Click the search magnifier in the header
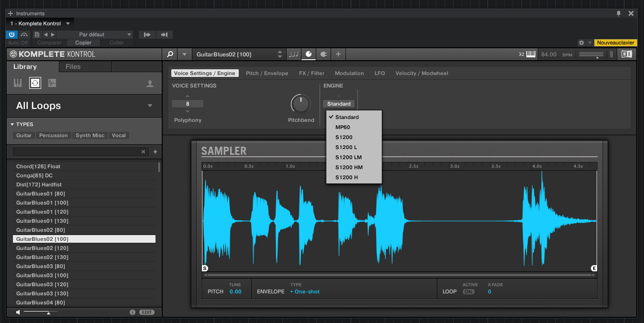Image resolution: width=644 pixels, height=323 pixels. [170, 54]
